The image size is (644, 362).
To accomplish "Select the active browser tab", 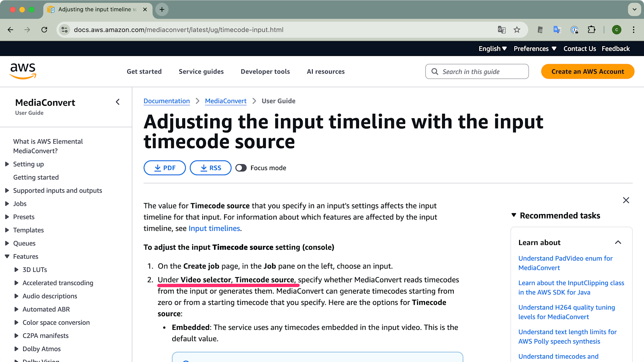I will [97, 10].
